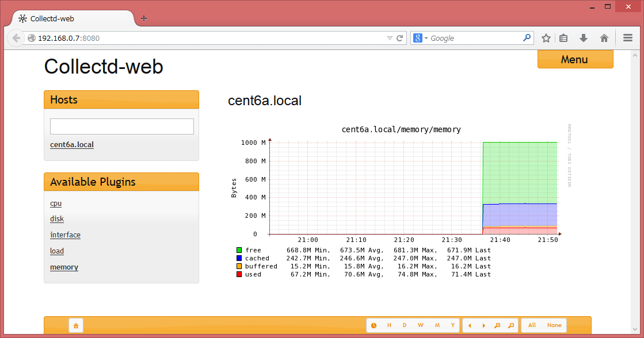644x338 pixels.
Task: Click the blue cached legend swatch
Action: pyautogui.click(x=239, y=259)
